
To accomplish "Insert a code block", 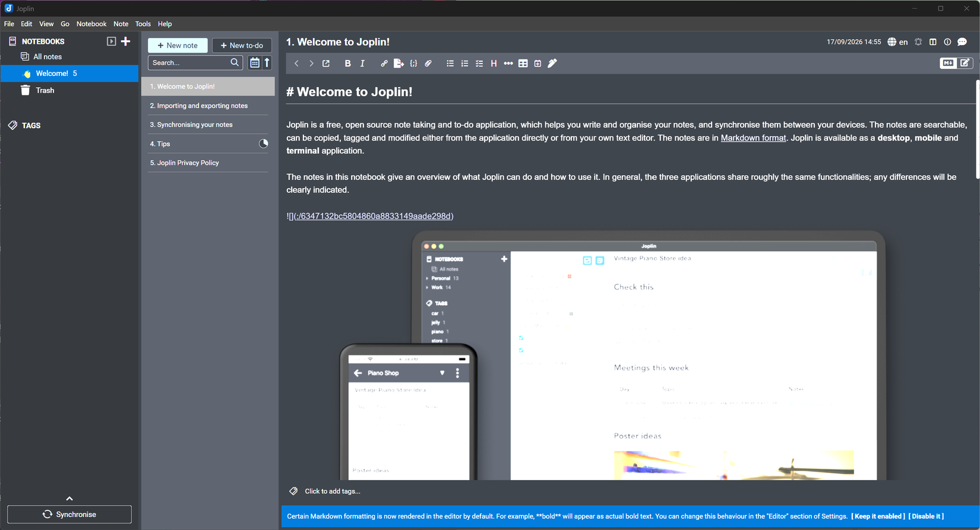I will pyautogui.click(x=413, y=64).
